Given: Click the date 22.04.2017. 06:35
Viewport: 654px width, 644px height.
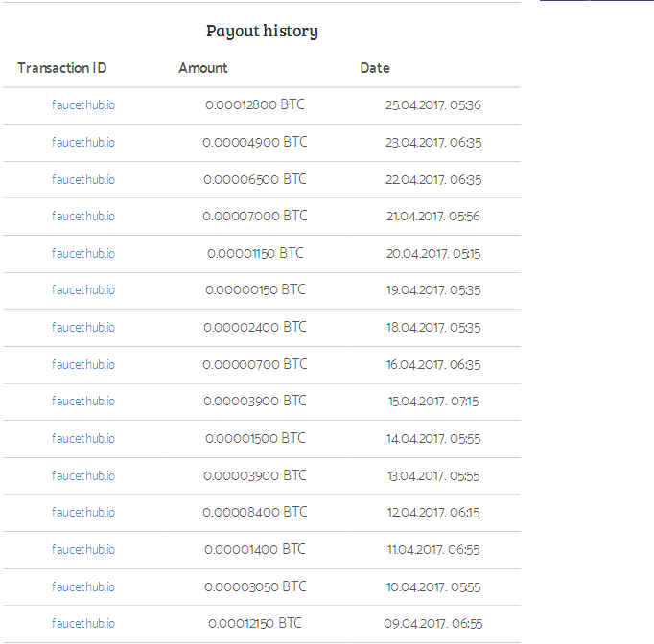Looking at the screenshot, I should click(x=432, y=179).
